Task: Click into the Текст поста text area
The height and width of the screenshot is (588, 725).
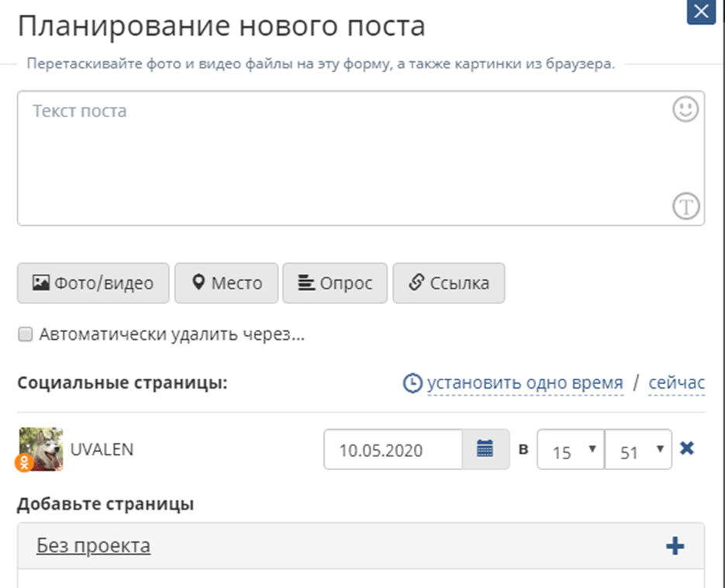Action: (361, 158)
